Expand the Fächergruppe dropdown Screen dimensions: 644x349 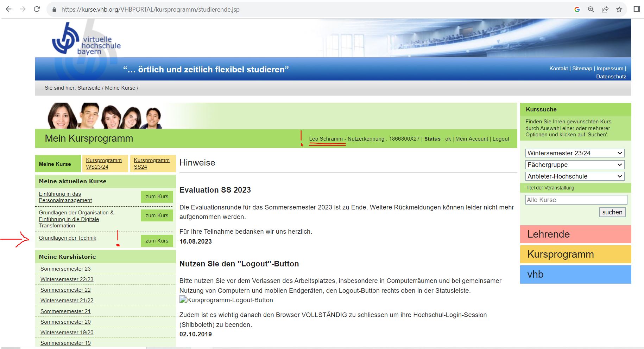tap(575, 165)
